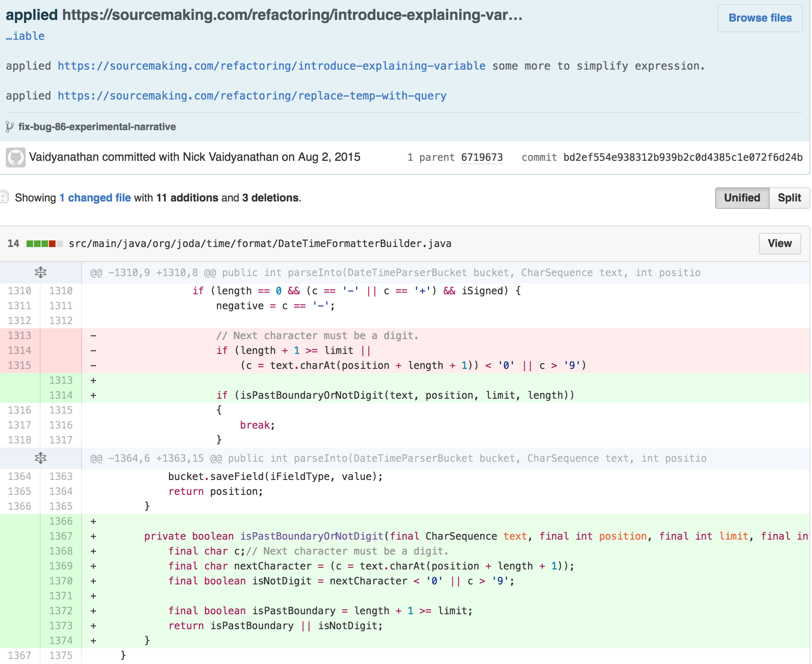Image resolution: width=812 pixels, height=664 pixels.
Task: Click the changed line count 14
Action: [13, 243]
